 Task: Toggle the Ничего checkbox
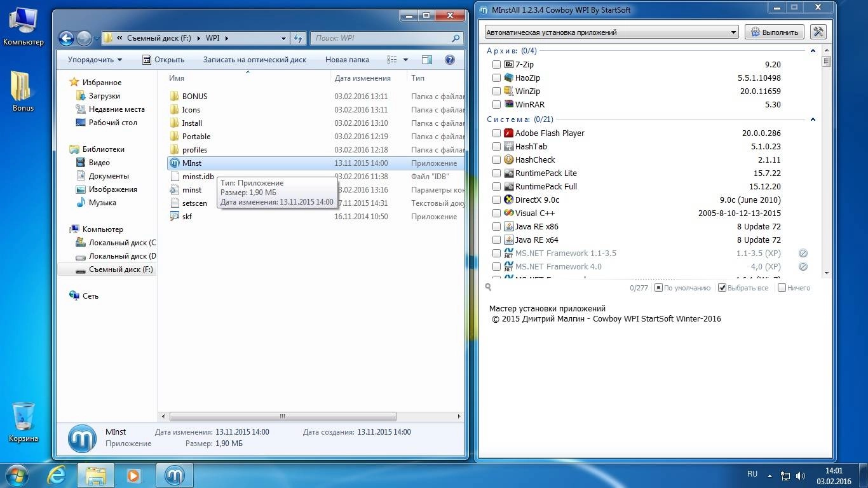point(782,288)
